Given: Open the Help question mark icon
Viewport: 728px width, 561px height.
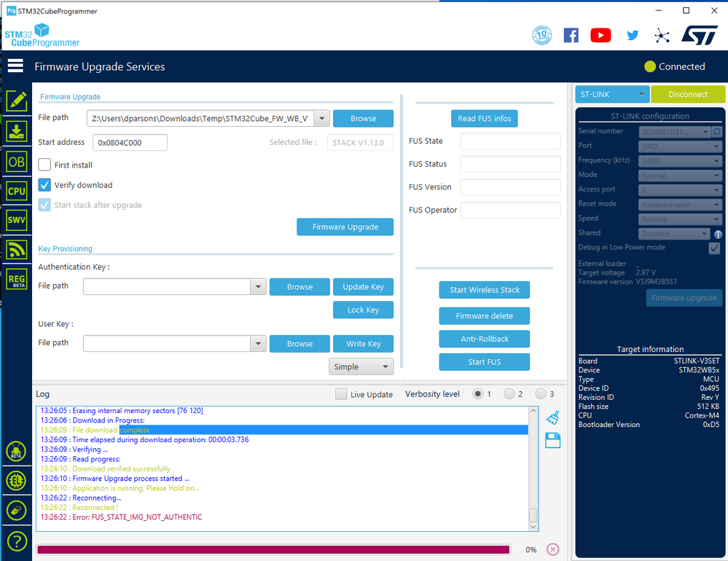Looking at the screenshot, I should [17, 541].
